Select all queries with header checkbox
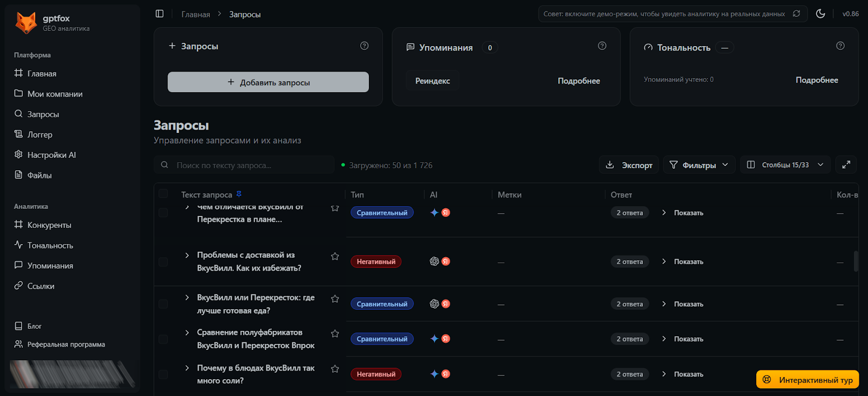 (163, 194)
